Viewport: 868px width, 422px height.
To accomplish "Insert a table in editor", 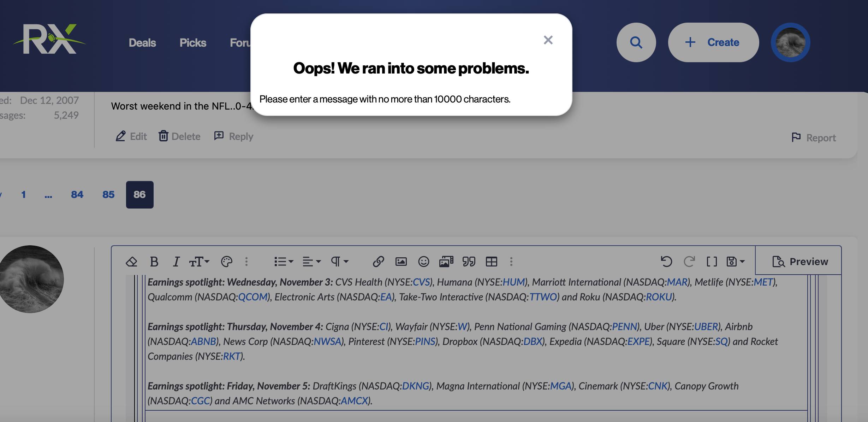I will pos(491,262).
